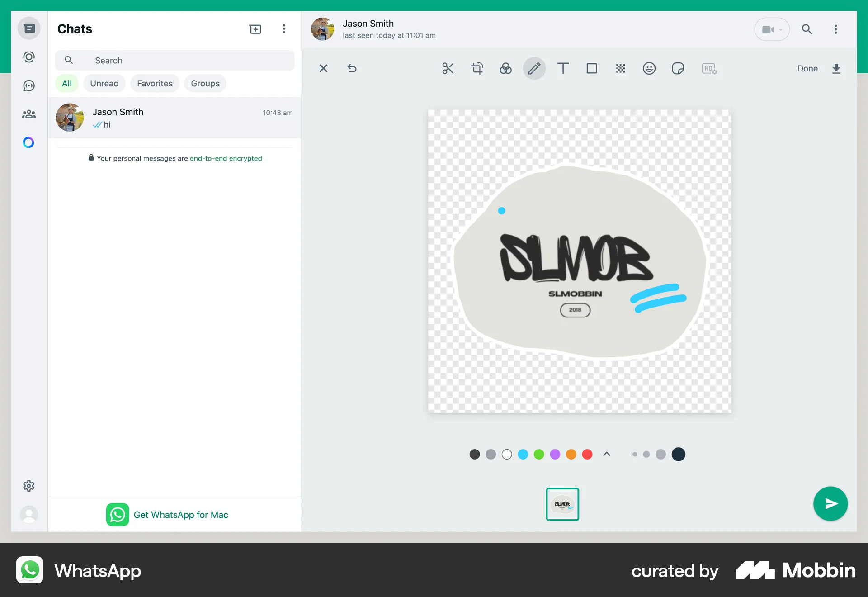
Task: Click Done to finish editing
Action: [807, 68]
